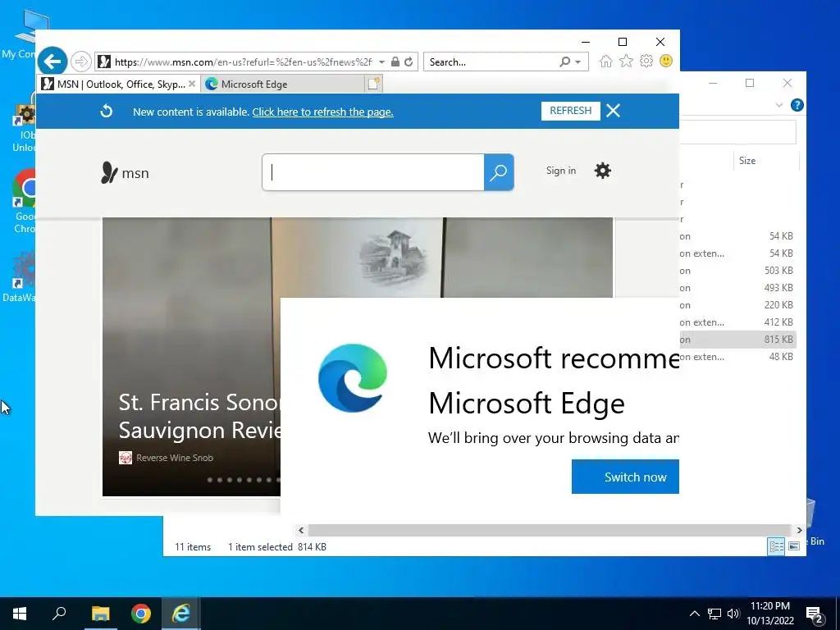The width and height of the screenshot is (840, 630).
Task: Reload the page with address bar refresh icon
Action: pyautogui.click(x=409, y=62)
